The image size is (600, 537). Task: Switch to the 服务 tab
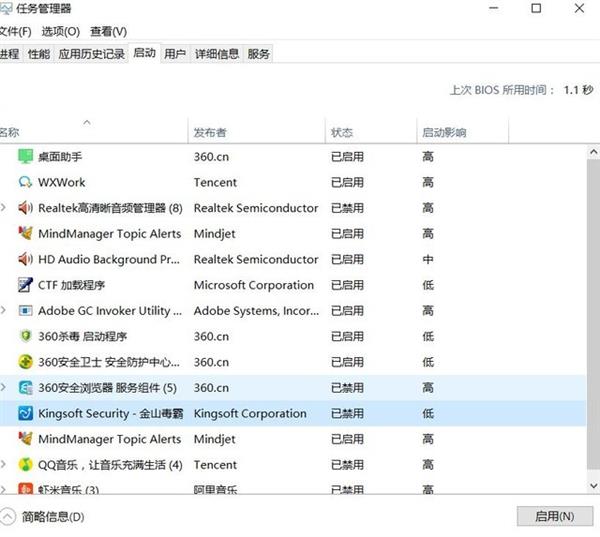[x=259, y=54]
